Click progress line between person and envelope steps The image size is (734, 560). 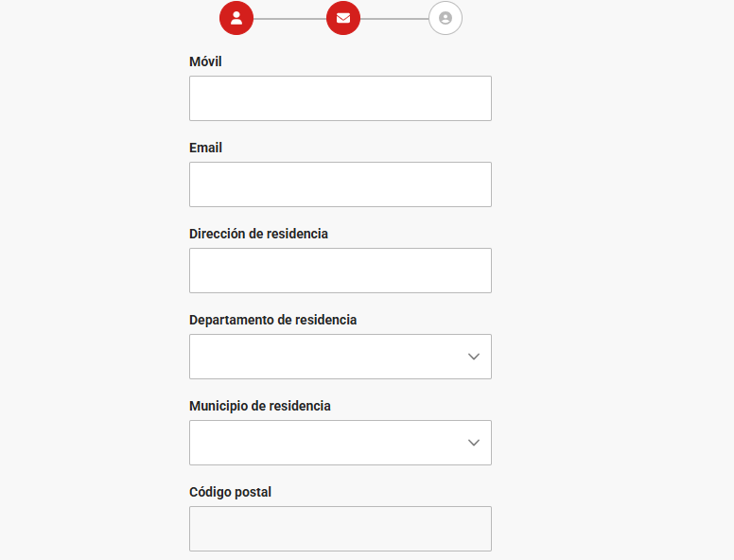pyautogui.click(x=289, y=18)
